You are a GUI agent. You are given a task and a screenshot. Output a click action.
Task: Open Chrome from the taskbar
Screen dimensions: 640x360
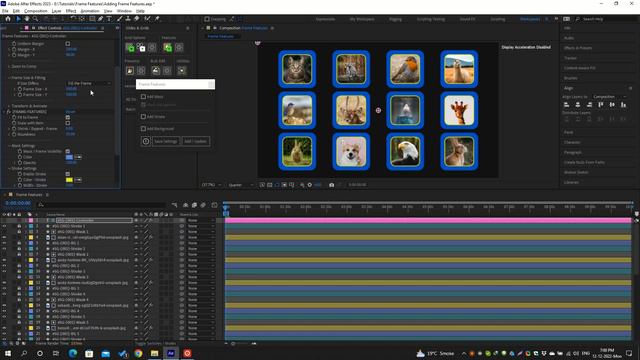click(x=138, y=353)
